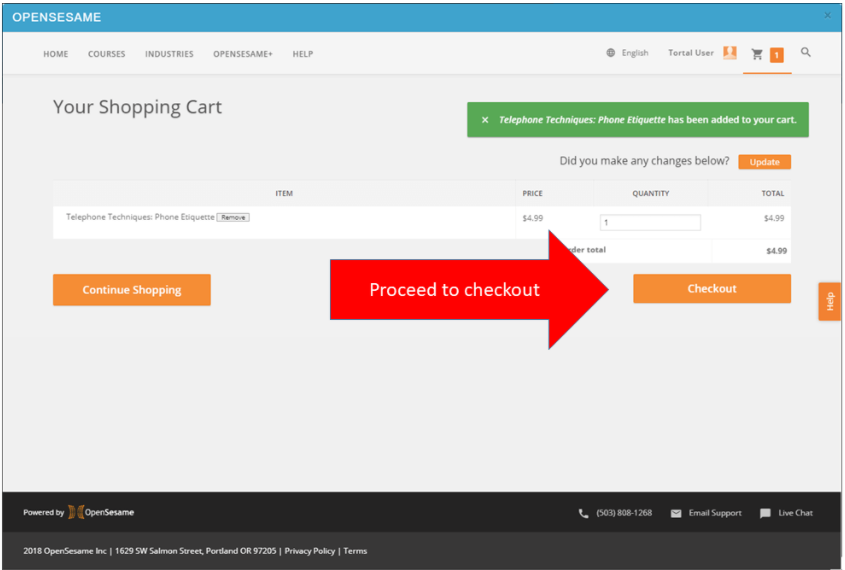
Task: Click the (503) 808-1268 phone number
Action: (624, 513)
